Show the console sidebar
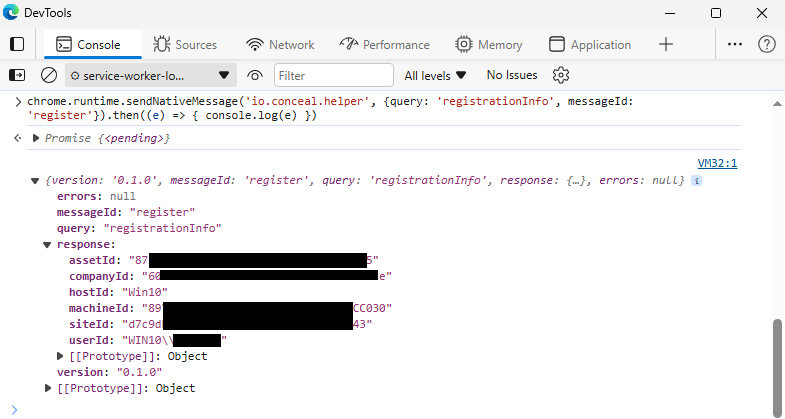Viewport: 785px width, 419px height. [x=17, y=76]
